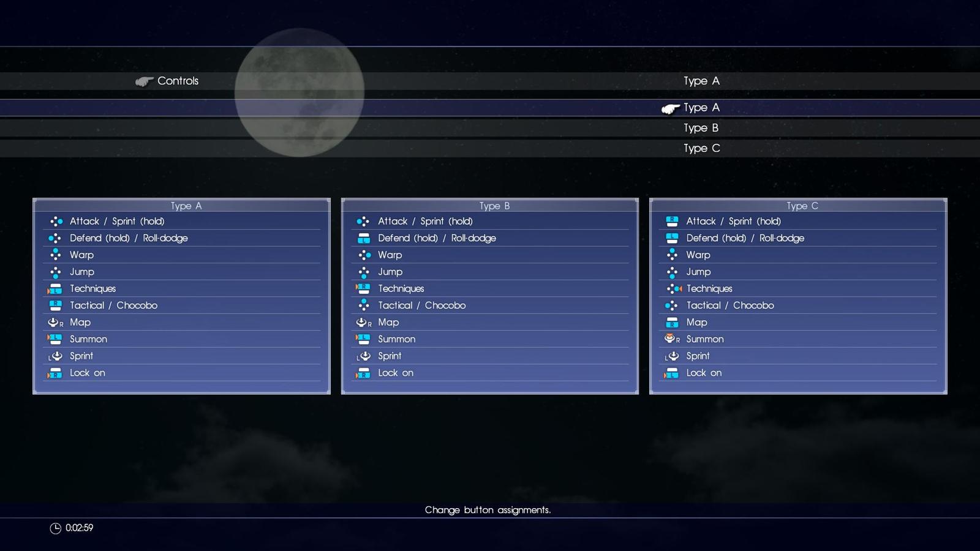
Task: Select the Type A controls option
Action: [701, 108]
